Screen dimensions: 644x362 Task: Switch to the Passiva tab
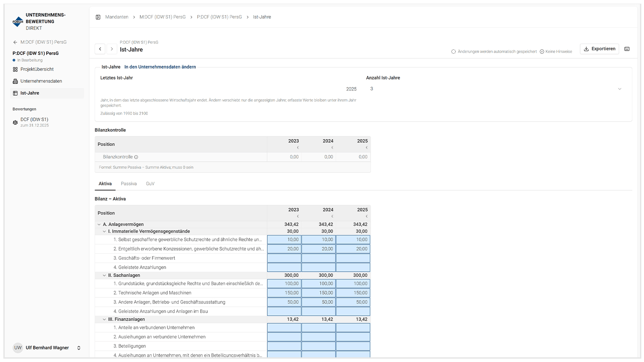pos(129,184)
